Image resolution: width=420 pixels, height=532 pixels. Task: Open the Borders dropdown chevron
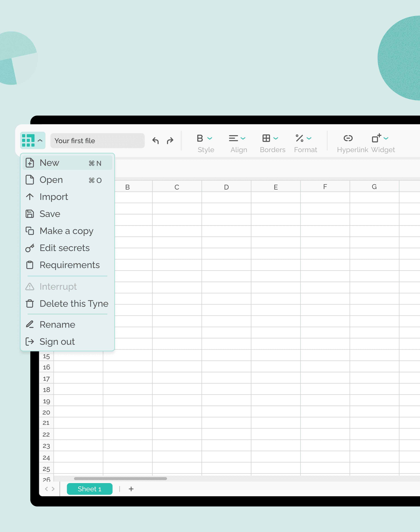tap(276, 138)
